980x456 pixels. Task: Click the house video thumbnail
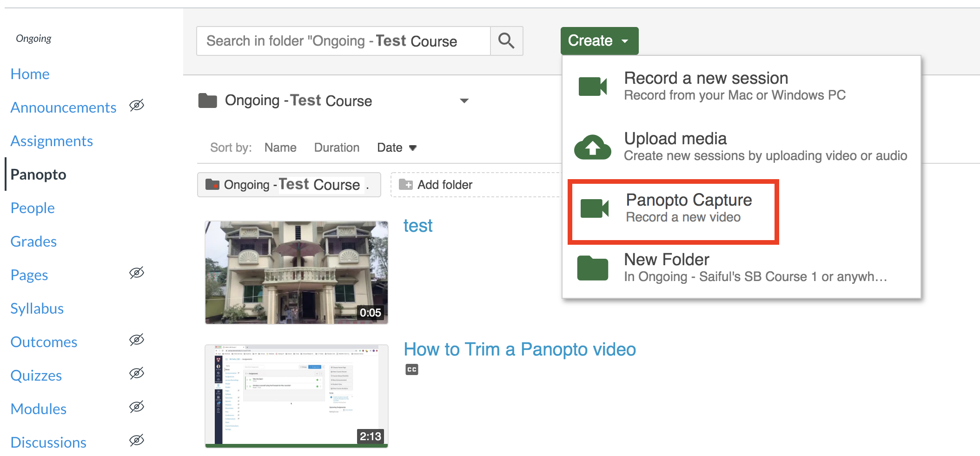[x=296, y=272]
